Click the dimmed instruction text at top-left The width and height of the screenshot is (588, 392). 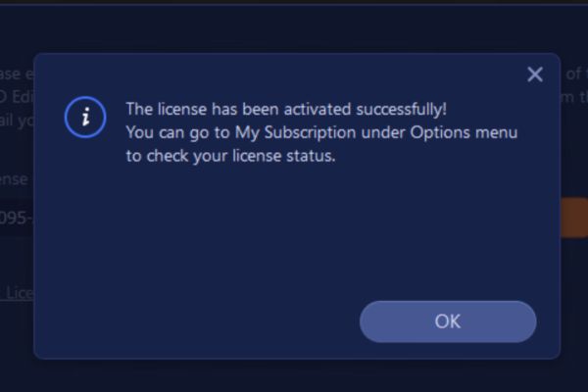16,74
